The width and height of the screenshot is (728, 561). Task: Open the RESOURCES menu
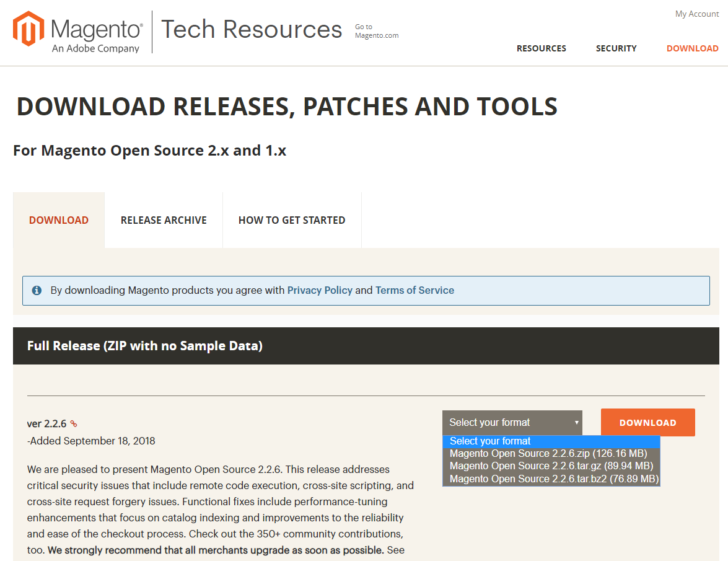pyautogui.click(x=542, y=48)
